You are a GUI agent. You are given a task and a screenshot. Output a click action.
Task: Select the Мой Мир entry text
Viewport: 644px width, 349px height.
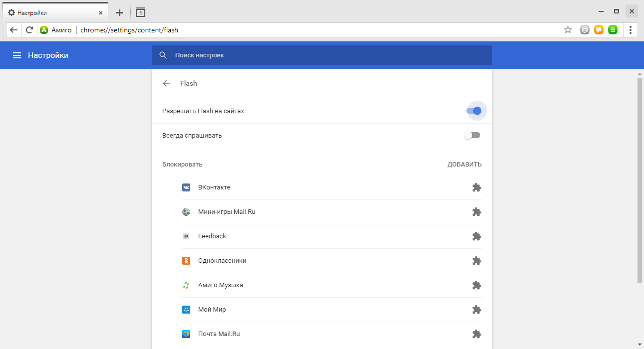point(212,310)
